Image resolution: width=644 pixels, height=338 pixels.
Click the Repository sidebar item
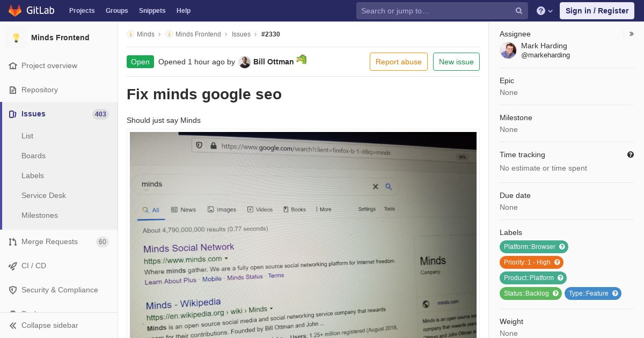(59, 90)
